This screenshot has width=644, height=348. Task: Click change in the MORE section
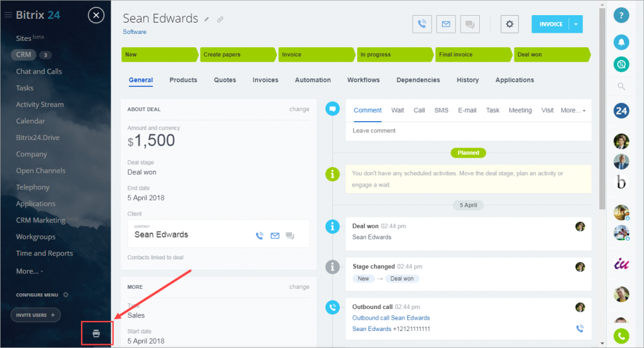pos(299,287)
